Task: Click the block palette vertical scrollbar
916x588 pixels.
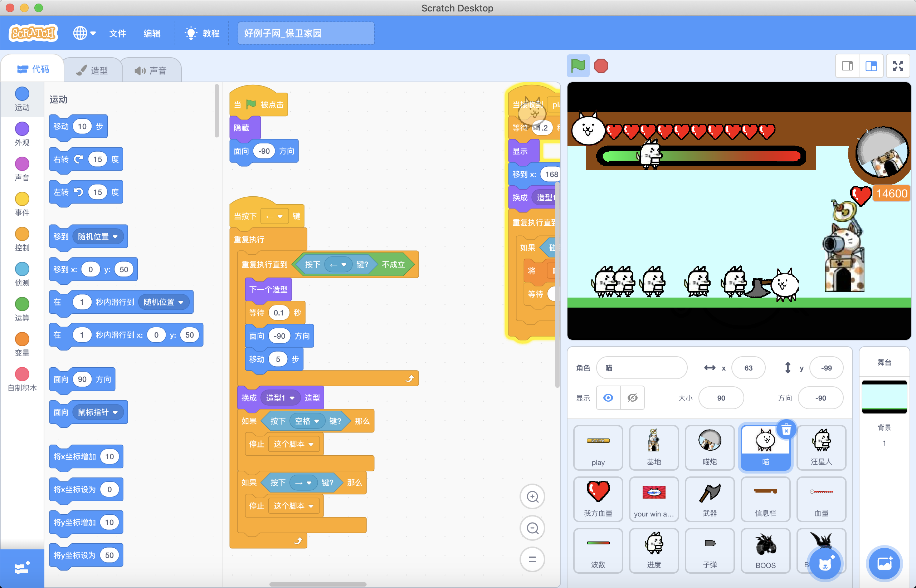Action: [x=216, y=111]
